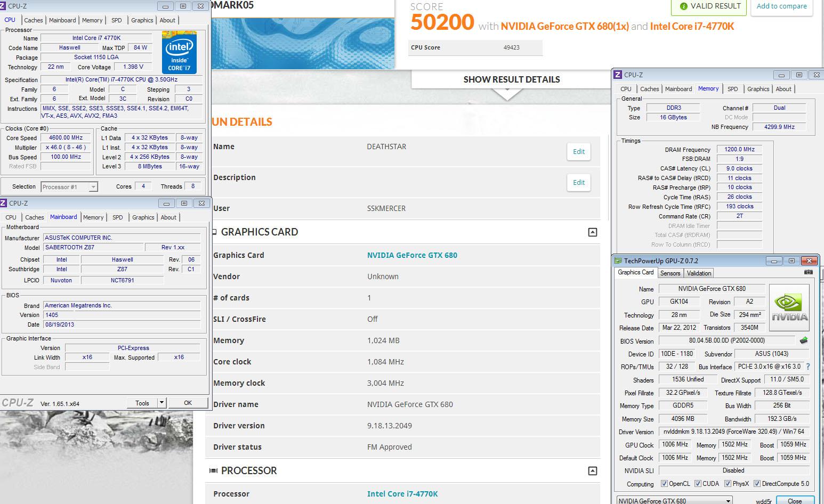
Task: Click Add to compare button
Action: point(781,6)
